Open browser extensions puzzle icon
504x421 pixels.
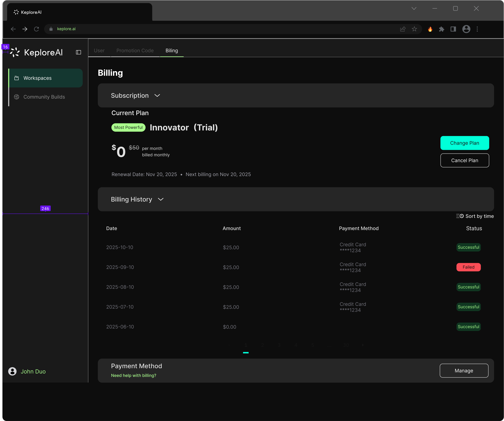click(x=442, y=29)
